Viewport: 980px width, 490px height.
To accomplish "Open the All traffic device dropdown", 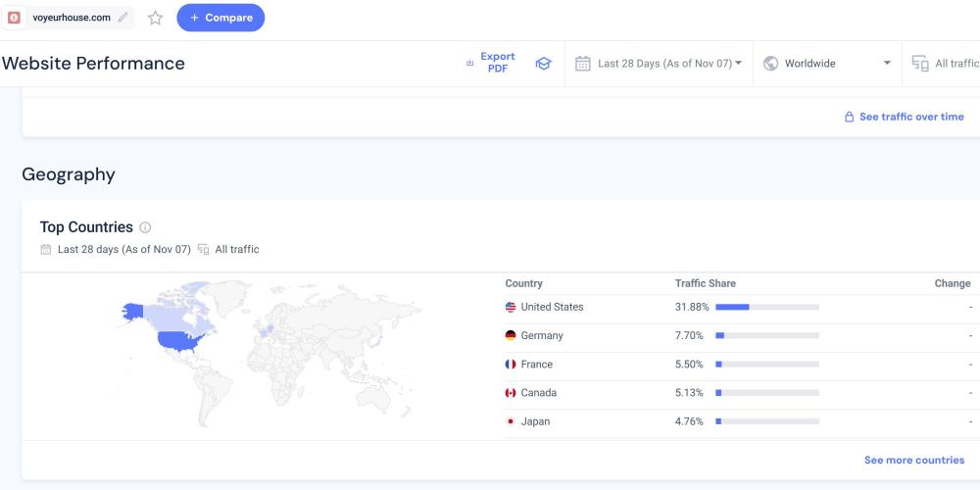I will click(x=955, y=64).
